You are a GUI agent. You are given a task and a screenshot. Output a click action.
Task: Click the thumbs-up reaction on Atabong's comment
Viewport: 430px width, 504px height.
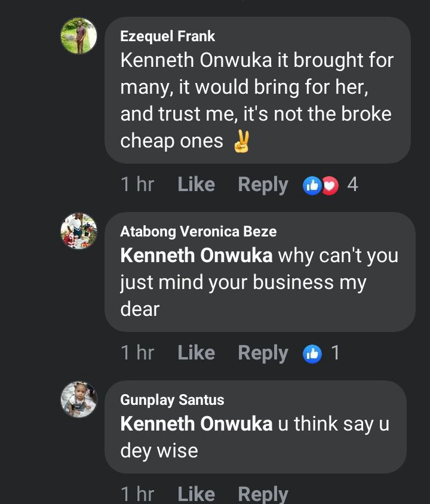tap(312, 354)
